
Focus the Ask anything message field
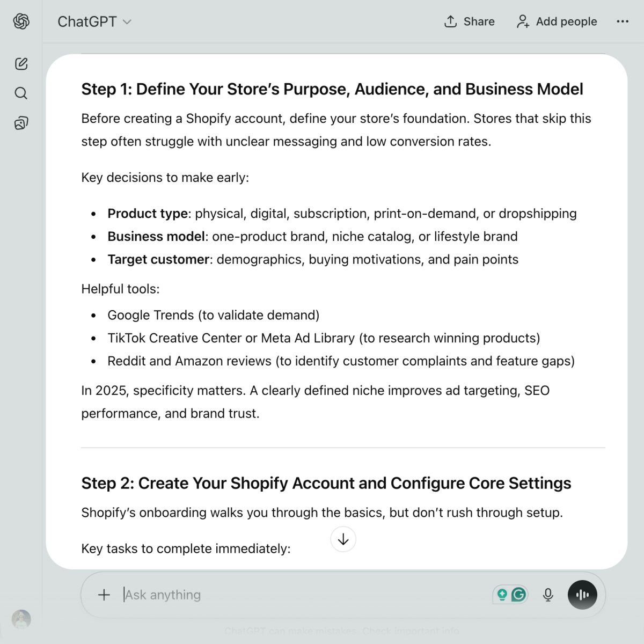(x=301, y=595)
